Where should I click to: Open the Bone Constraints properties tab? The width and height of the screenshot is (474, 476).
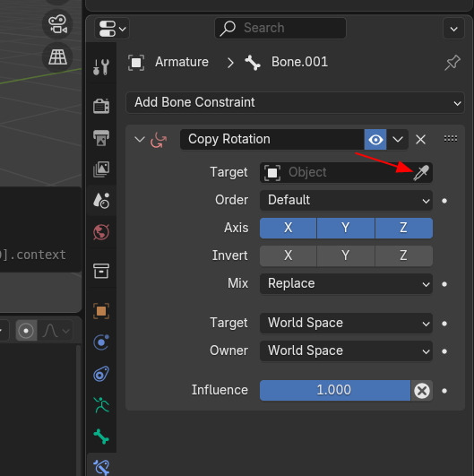pyautogui.click(x=101, y=467)
